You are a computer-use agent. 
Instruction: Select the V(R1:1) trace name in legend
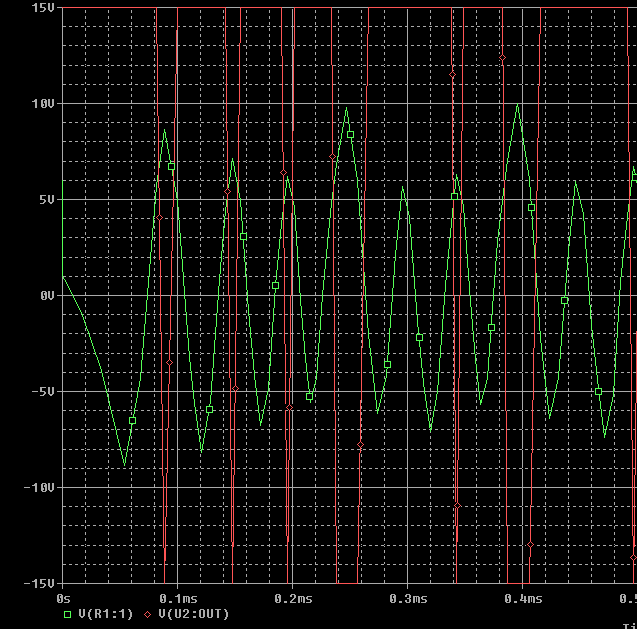(x=102, y=613)
